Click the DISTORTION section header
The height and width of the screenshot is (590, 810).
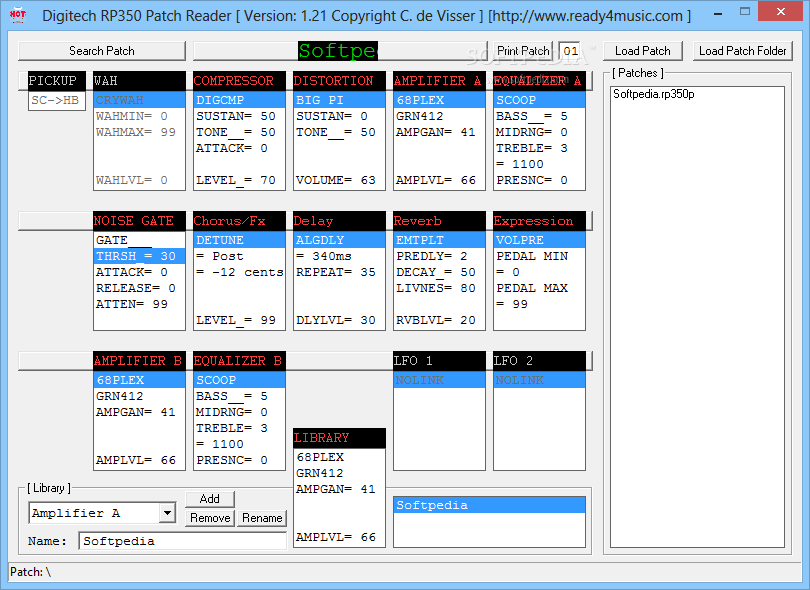(339, 81)
